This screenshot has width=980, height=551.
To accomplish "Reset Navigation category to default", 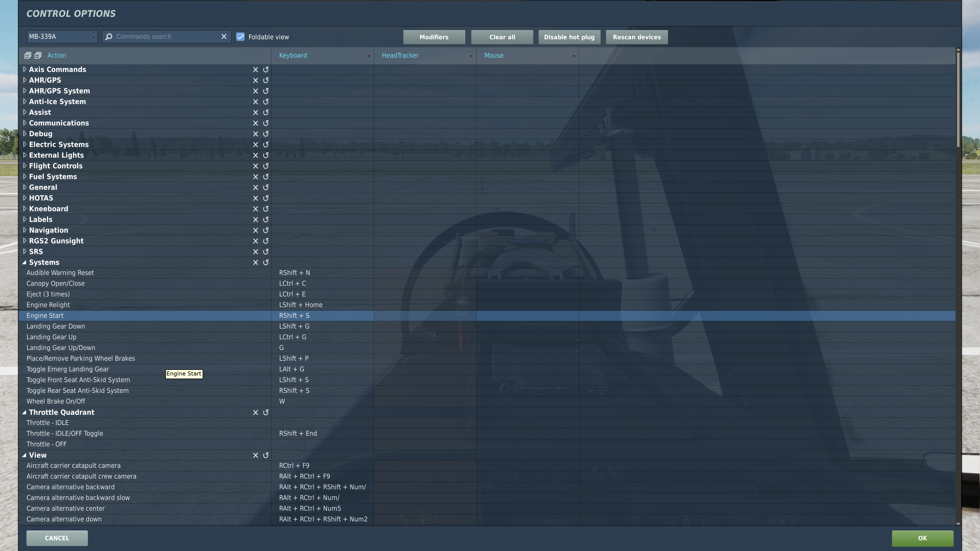I will point(266,230).
